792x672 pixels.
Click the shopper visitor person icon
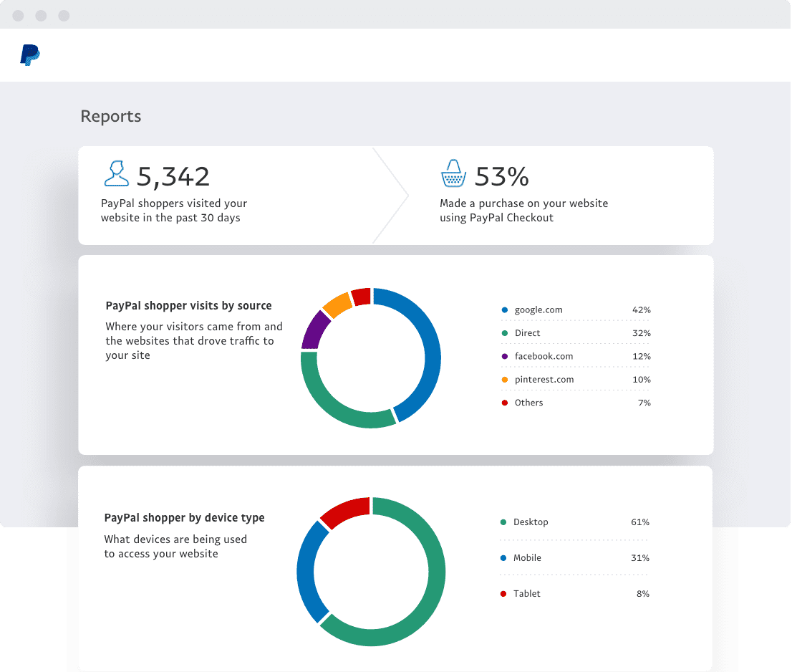pyautogui.click(x=116, y=173)
